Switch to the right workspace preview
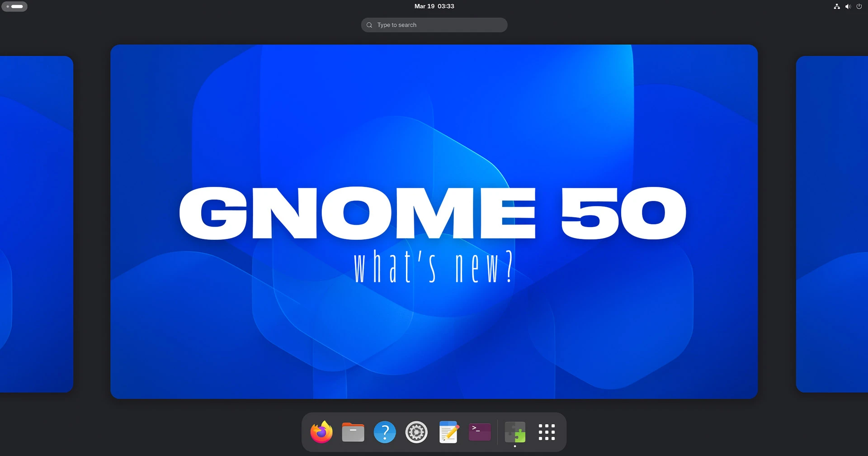868x456 pixels. pos(832,224)
